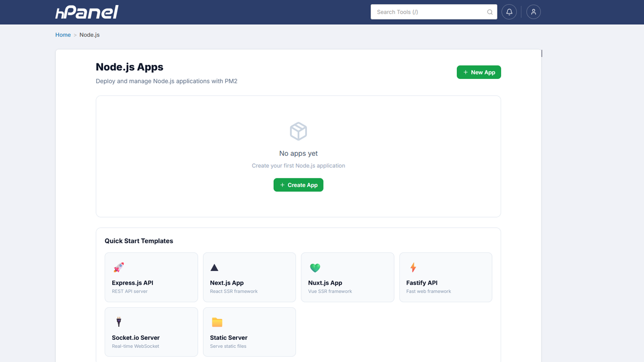Click the New App button
The height and width of the screenshot is (362, 644).
[x=479, y=72]
